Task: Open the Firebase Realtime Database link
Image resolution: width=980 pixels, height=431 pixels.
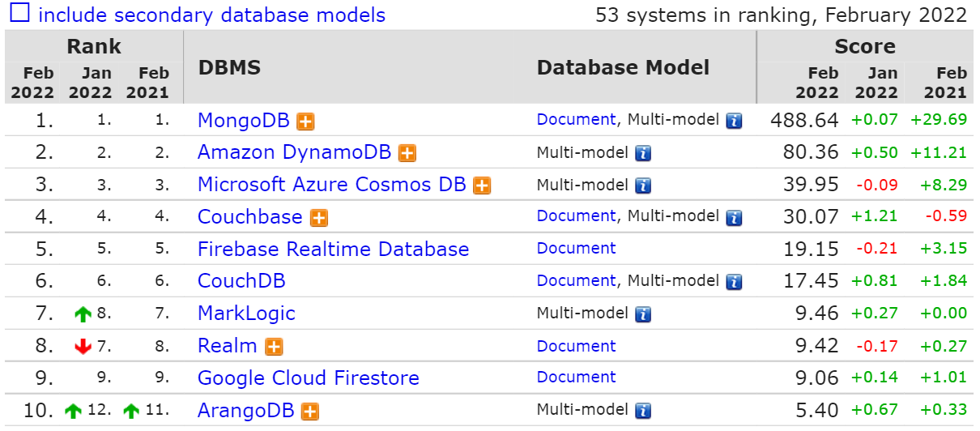Action: 333,250
